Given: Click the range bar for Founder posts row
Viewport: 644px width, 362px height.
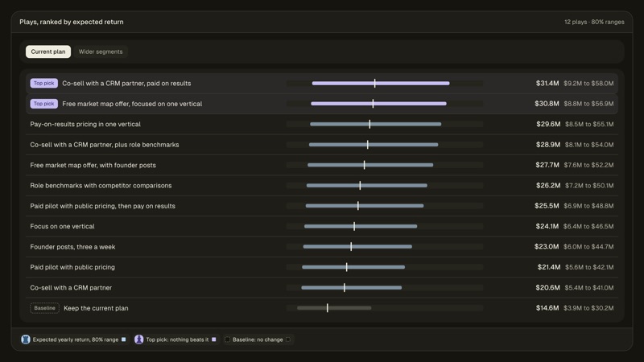Looking at the screenshot, I should [x=357, y=247].
